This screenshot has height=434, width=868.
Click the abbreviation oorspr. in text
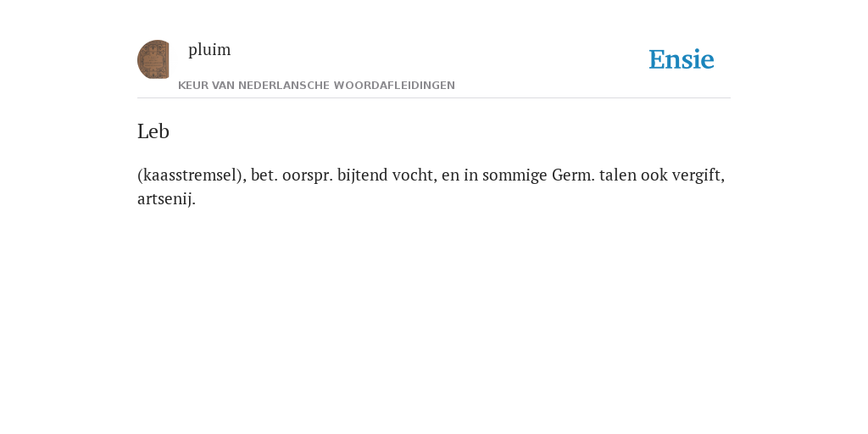tap(308, 175)
